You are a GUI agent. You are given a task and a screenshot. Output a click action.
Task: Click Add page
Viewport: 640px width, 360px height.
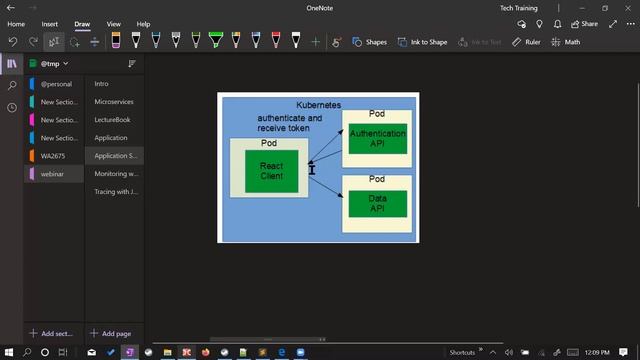click(111, 333)
